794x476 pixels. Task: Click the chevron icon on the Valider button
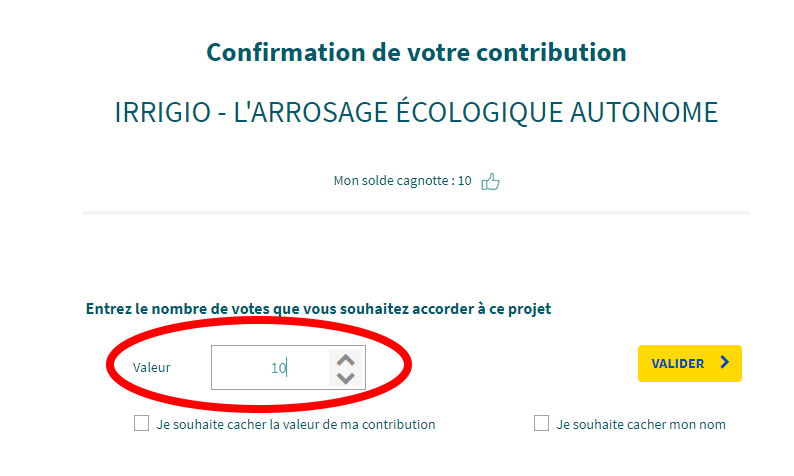(x=725, y=362)
